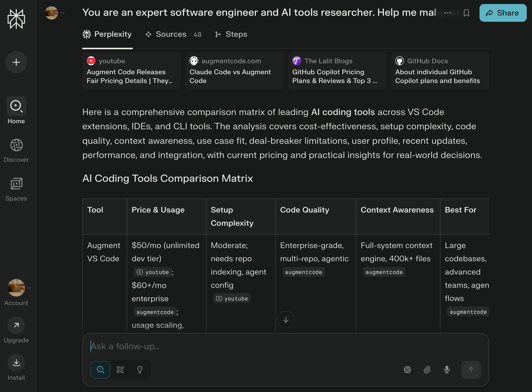Click the Share button
Screen dimensions: 532x392
point(503,13)
